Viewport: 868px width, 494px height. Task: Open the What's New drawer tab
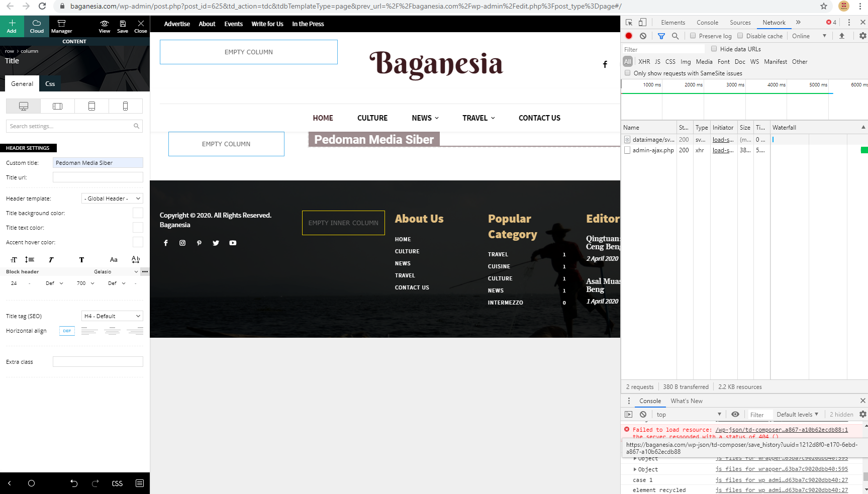click(x=687, y=401)
